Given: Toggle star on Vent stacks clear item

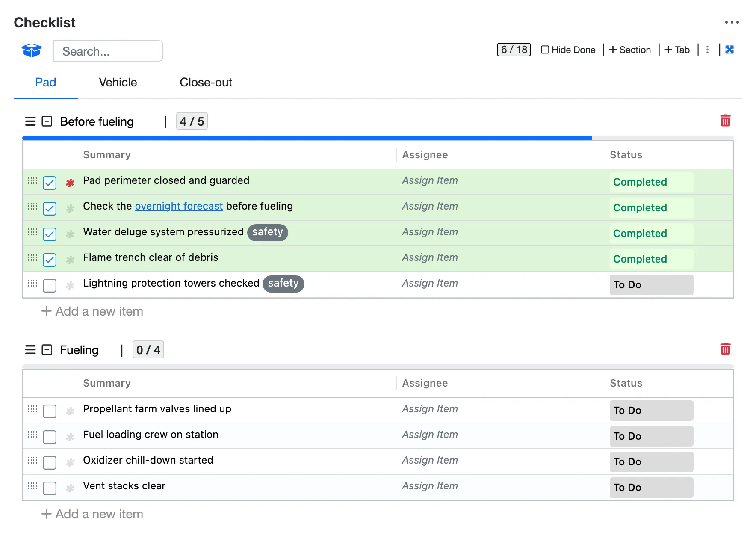Looking at the screenshot, I should [x=70, y=488].
